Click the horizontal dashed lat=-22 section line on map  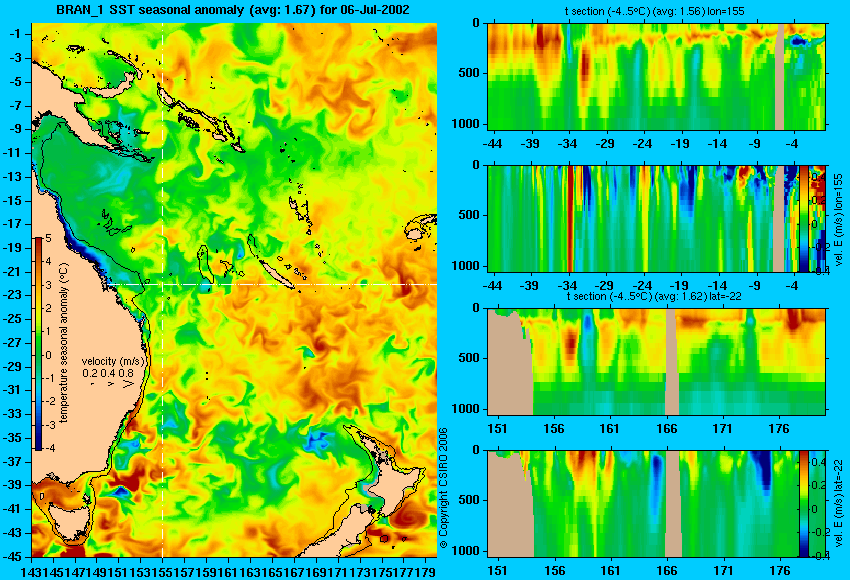[x=272, y=284]
